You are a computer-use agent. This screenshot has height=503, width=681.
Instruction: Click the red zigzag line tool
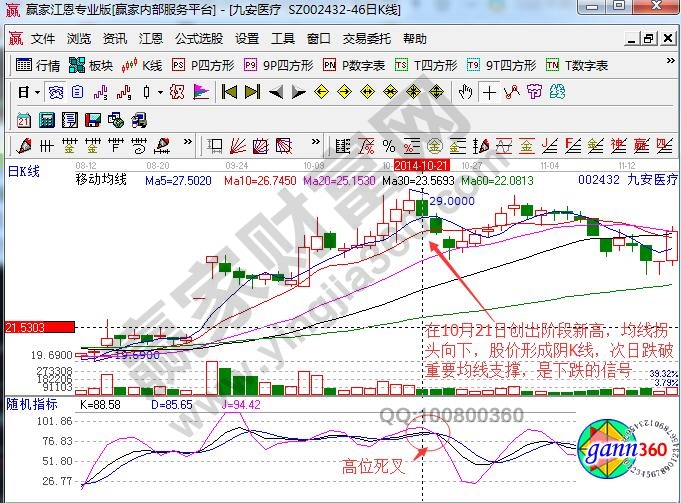(x=512, y=93)
